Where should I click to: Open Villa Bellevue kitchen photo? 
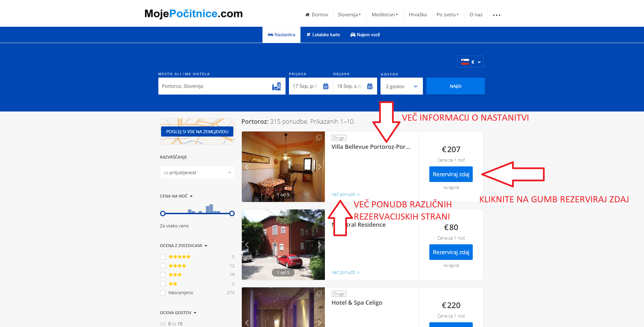283,167
